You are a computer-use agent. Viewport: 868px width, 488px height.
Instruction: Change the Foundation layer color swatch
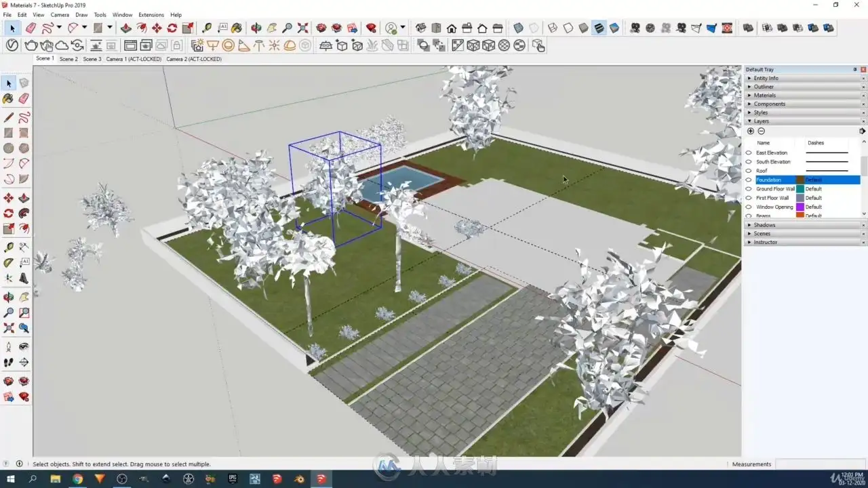click(800, 180)
